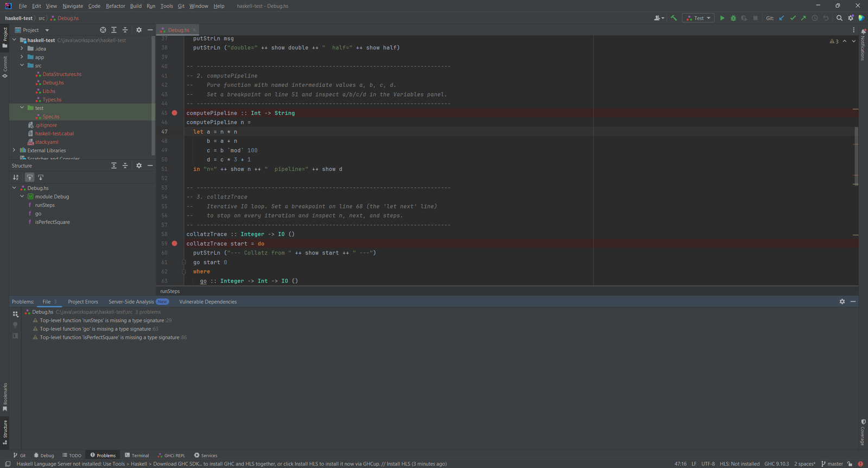Commit changes with the green checkmark icon
The width and height of the screenshot is (868, 468).
(793, 18)
